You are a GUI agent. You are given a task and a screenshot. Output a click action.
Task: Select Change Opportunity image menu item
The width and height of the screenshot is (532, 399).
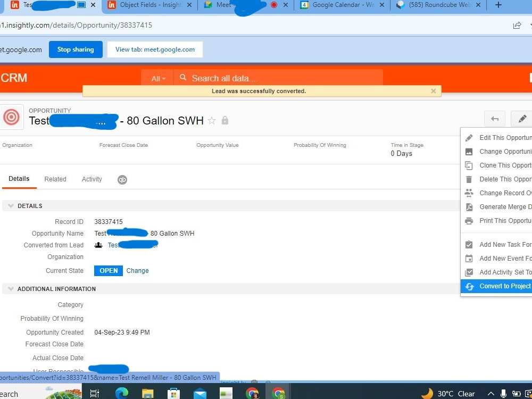(496, 152)
